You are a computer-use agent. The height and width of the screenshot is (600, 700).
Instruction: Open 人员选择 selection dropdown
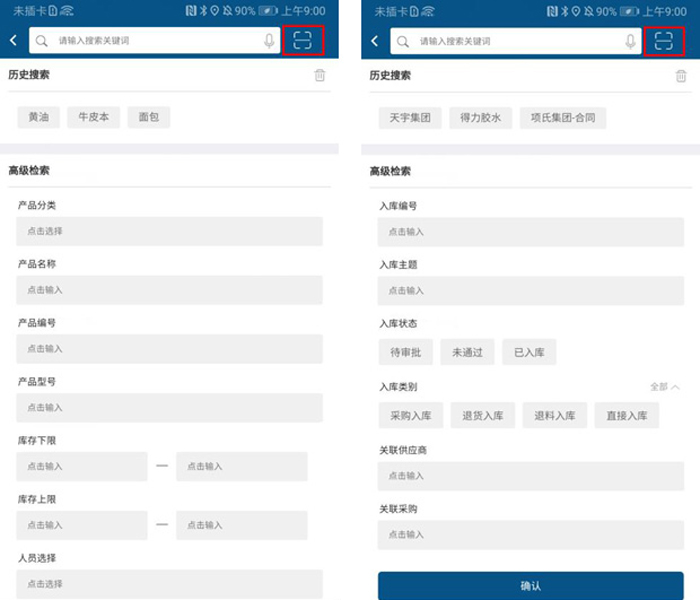169,584
